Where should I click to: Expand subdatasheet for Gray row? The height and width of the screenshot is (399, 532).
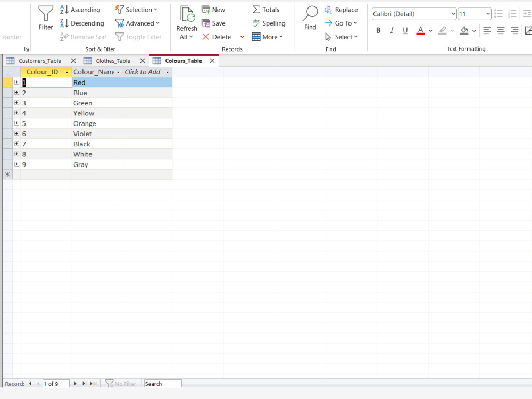coord(16,164)
